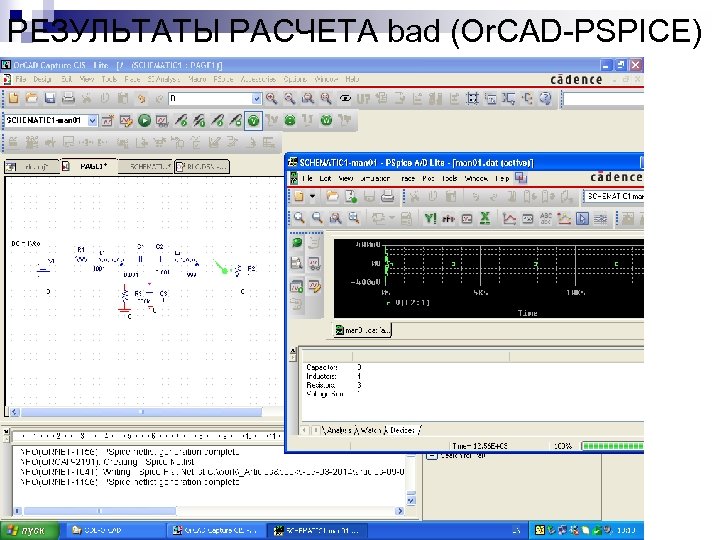Screen dimensions: 720x540
Task: Toggle bias current display (green I)
Action: click(x=290, y=121)
